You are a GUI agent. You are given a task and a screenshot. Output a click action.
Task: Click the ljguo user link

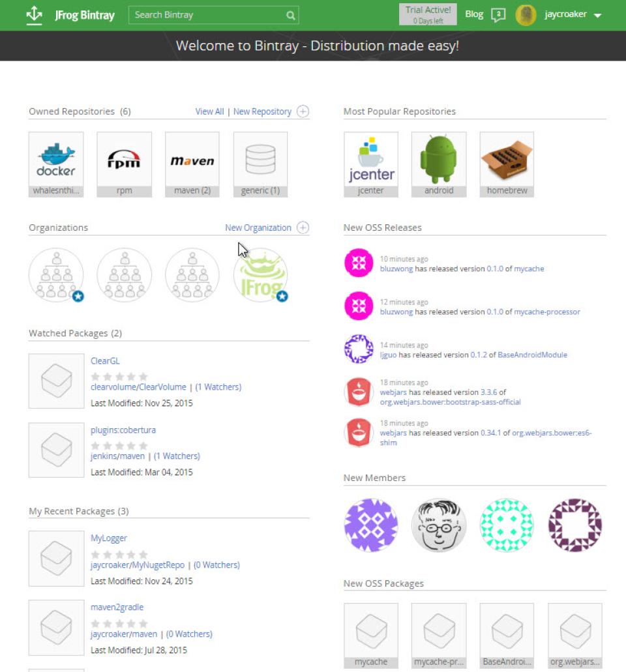(x=388, y=355)
